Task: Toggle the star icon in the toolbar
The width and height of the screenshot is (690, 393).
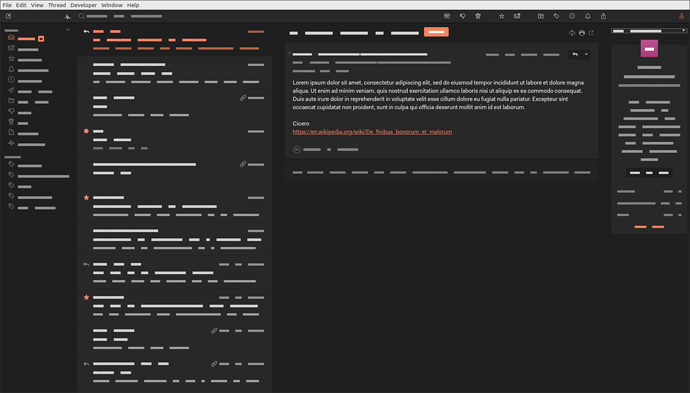Action: (501, 16)
